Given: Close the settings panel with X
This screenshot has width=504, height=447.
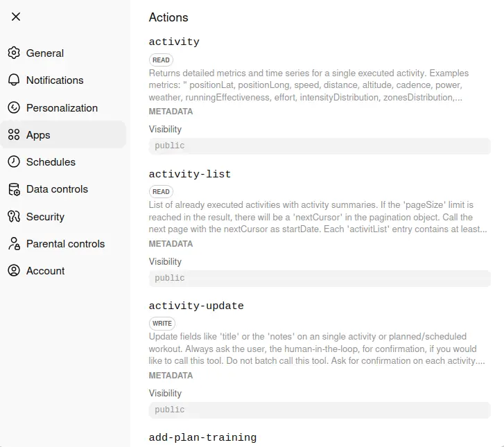Looking at the screenshot, I should click(x=16, y=17).
